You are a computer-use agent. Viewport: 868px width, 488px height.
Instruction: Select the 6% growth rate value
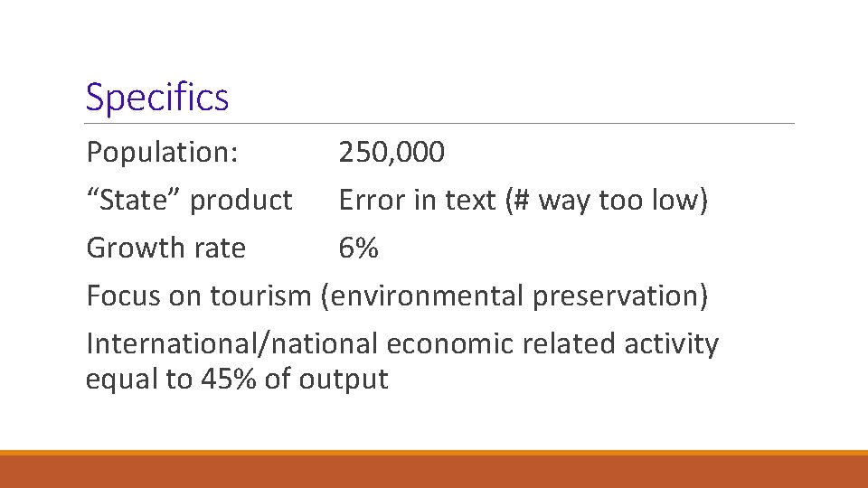359,248
